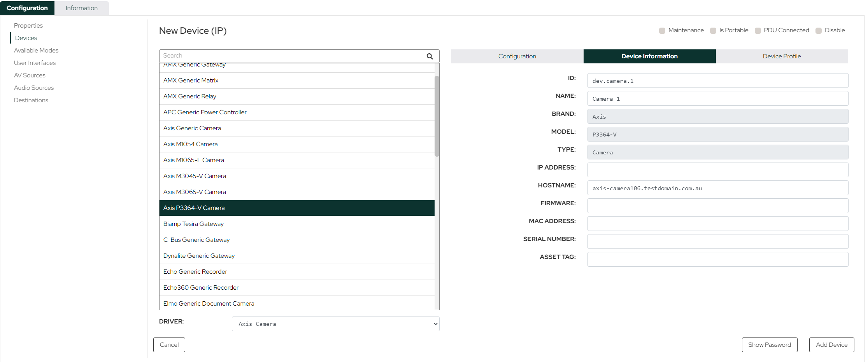Image resolution: width=868 pixels, height=362 pixels.
Task: Select Dynalite Generic Gateway
Action: tap(297, 256)
